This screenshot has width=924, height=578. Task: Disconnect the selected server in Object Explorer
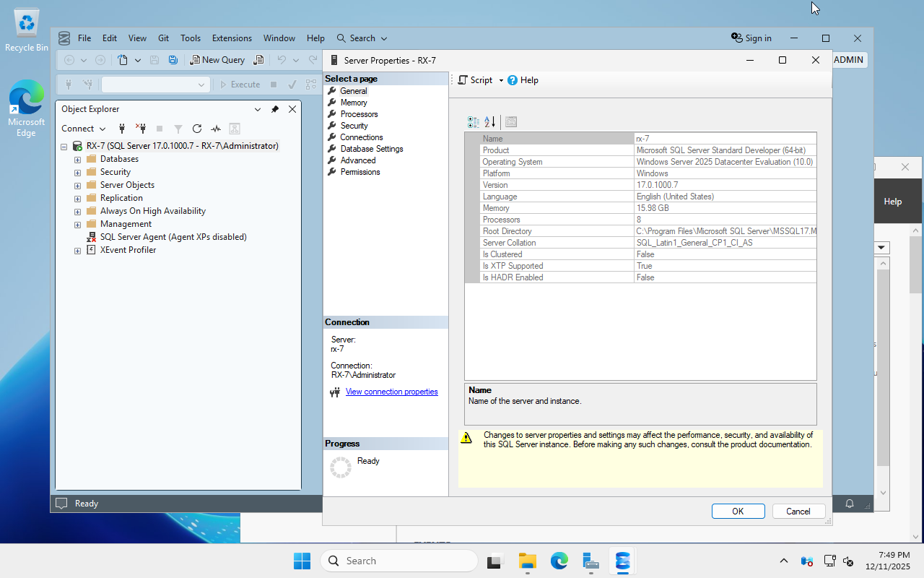[x=141, y=128]
